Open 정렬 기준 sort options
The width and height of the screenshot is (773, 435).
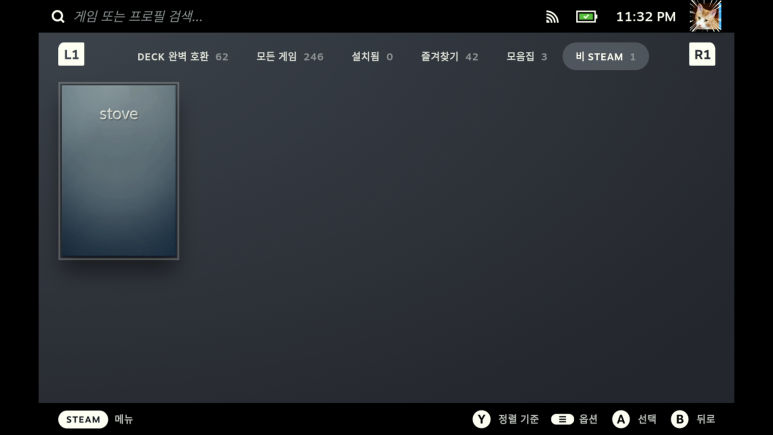pos(518,419)
